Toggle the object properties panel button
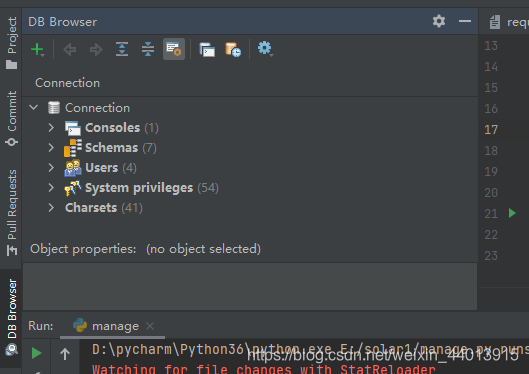Image resolution: width=529 pixels, height=374 pixels. click(x=174, y=49)
